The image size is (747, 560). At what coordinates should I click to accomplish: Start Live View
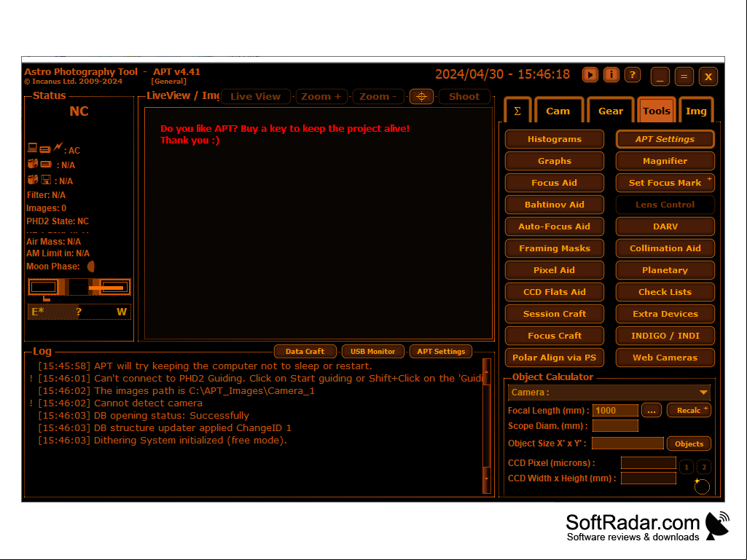pyautogui.click(x=255, y=96)
